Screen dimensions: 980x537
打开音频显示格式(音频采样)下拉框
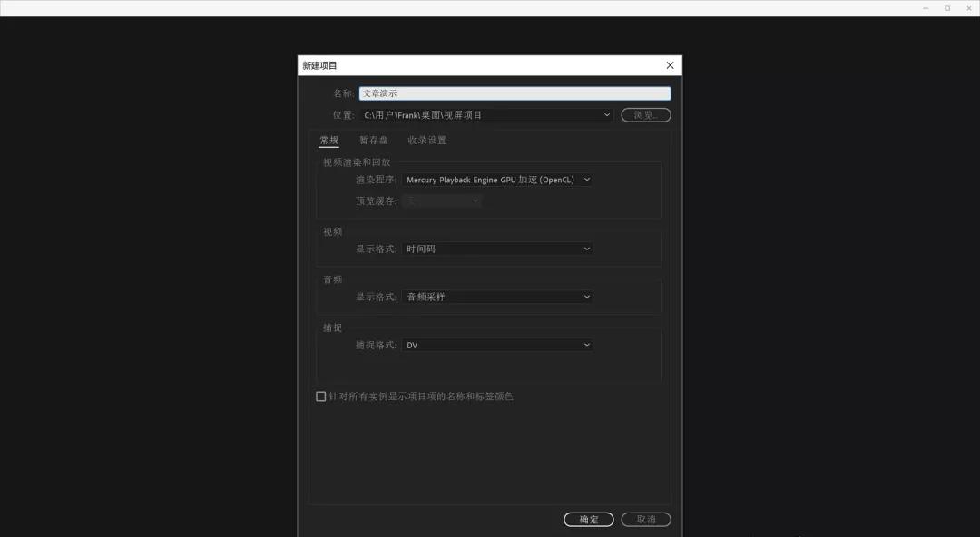497,296
